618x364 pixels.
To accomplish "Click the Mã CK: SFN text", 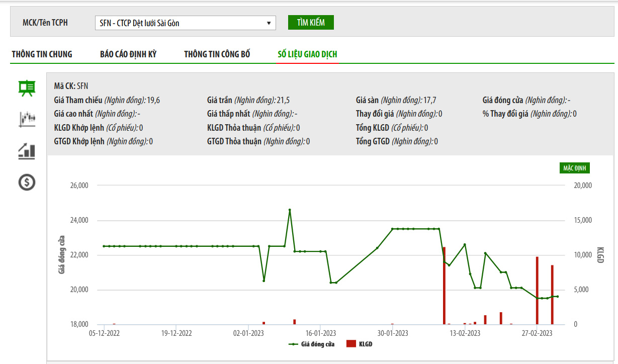I will point(71,86).
